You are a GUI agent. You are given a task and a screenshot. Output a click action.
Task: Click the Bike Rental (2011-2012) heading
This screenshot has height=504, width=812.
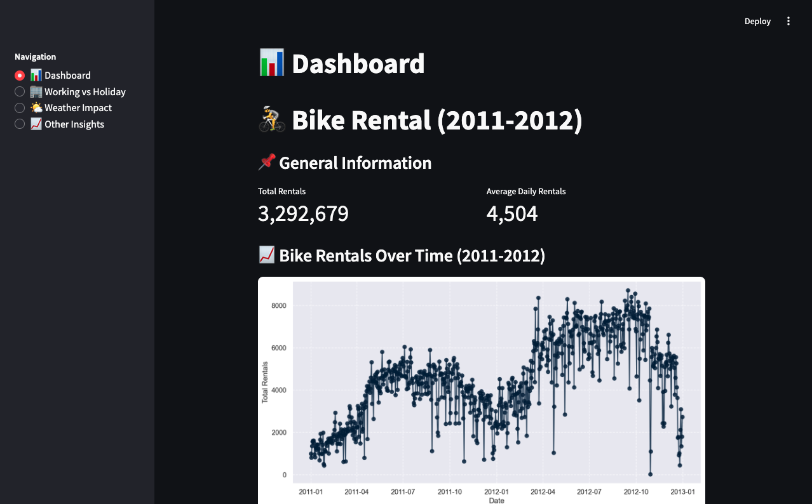click(x=436, y=120)
